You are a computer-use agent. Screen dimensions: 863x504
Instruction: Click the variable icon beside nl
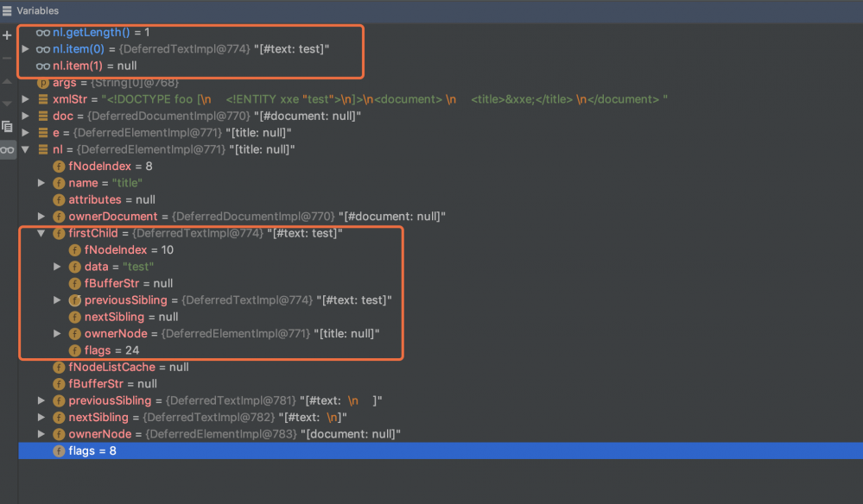(x=43, y=149)
